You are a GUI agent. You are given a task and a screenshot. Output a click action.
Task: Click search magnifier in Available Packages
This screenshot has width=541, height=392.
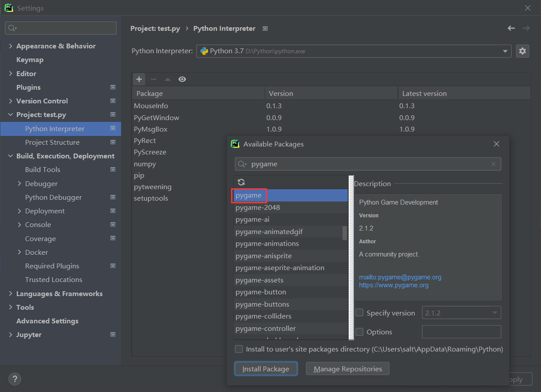[x=242, y=164]
